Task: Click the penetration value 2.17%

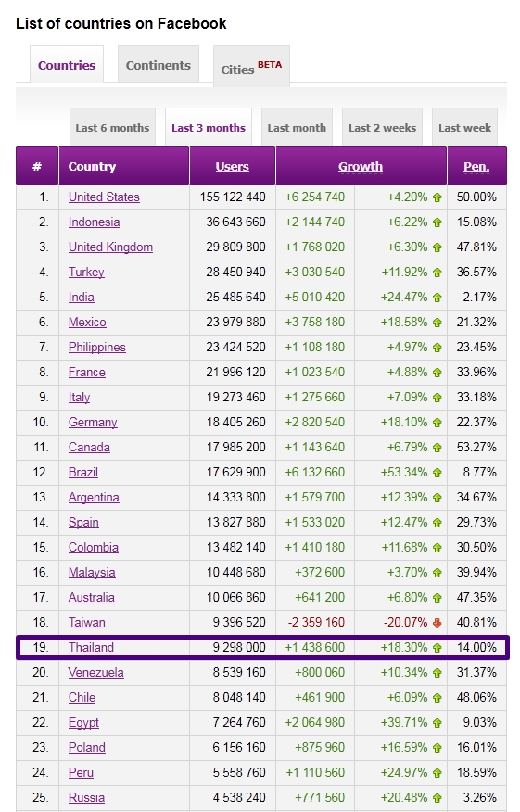Action: (479, 297)
